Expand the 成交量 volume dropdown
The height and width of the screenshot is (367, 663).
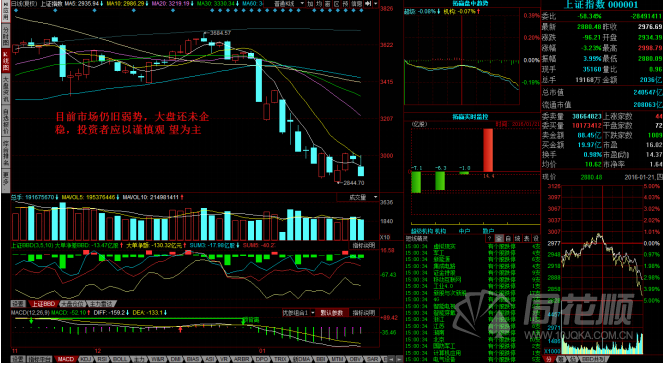(x=359, y=197)
